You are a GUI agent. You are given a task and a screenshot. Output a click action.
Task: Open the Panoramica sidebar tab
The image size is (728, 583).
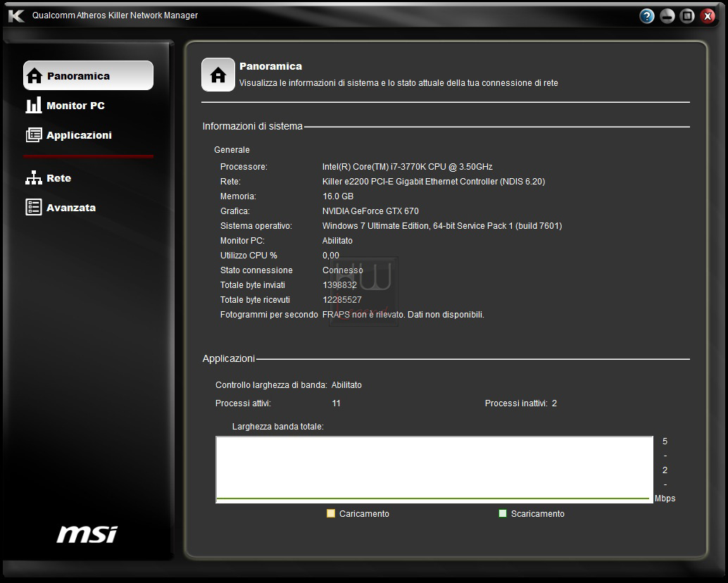[x=88, y=75]
